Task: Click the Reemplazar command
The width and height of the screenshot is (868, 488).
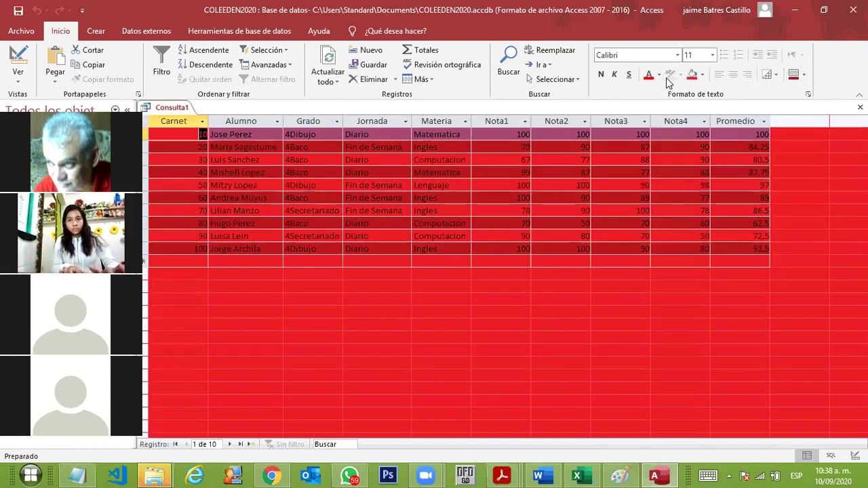Action: coord(549,50)
